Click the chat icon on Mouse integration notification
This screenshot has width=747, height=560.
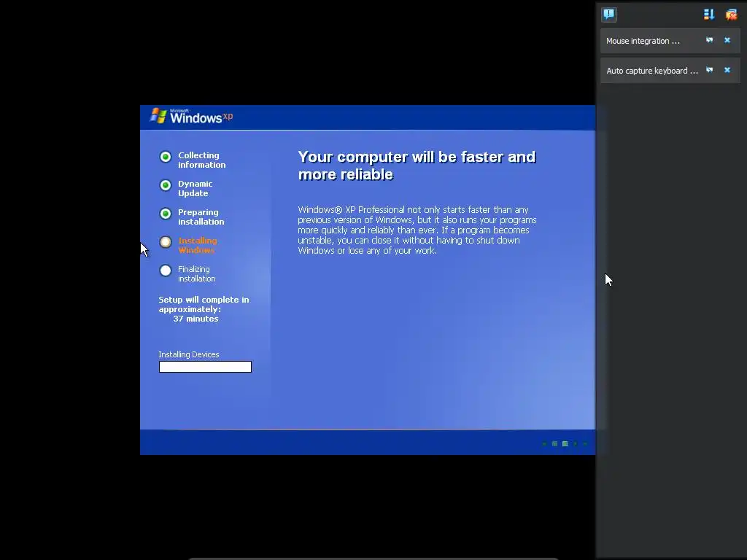tap(709, 40)
